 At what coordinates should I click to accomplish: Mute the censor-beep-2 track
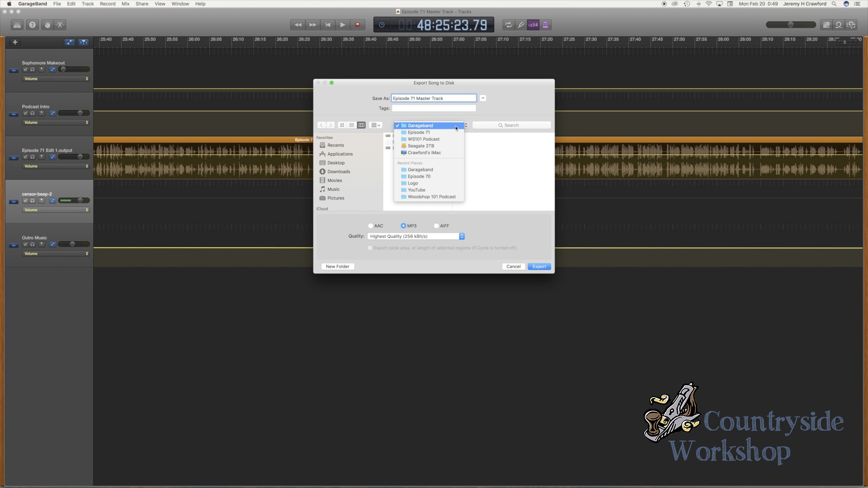coord(25,201)
